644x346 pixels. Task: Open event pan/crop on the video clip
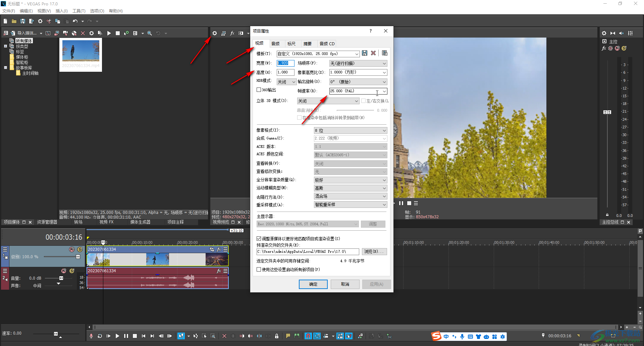pyautogui.click(x=212, y=249)
